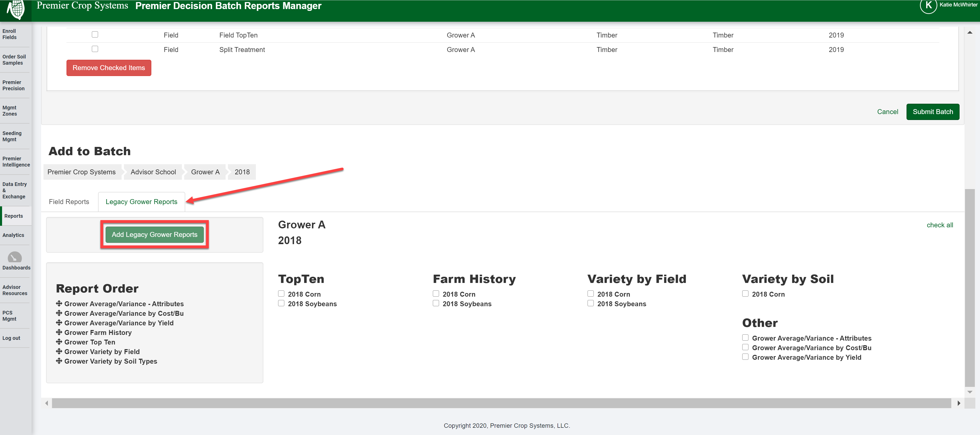This screenshot has height=435, width=980.
Task: Select 2018 in the breadcrumb
Action: tap(242, 172)
